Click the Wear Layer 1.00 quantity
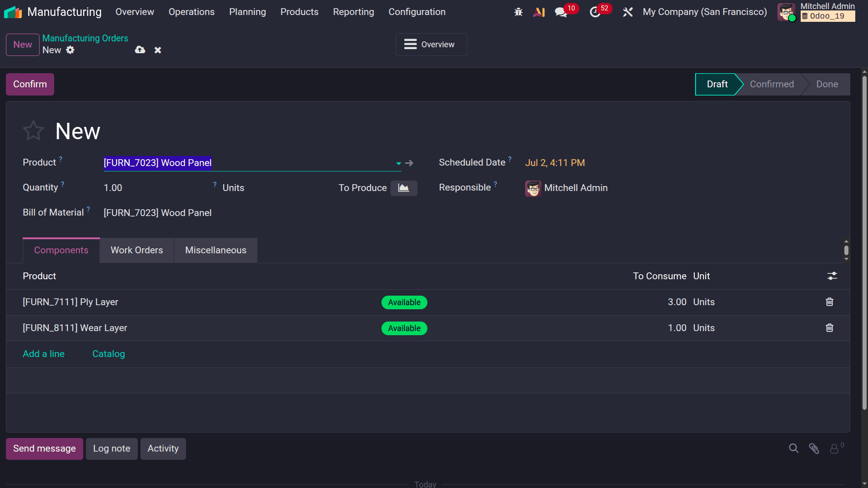Image resolution: width=868 pixels, height=488 pixels. [677, 328]
